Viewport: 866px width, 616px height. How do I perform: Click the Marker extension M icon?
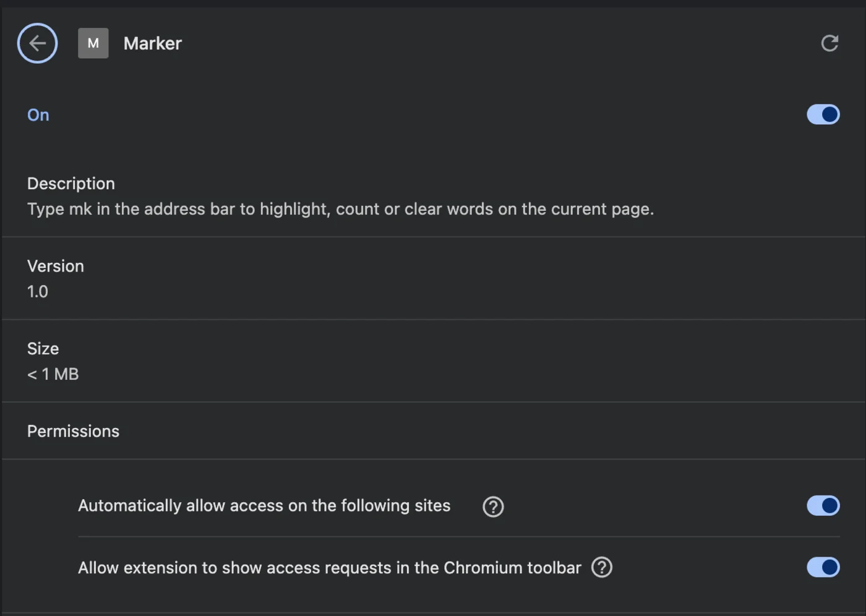pyautogui.click(x=93, y=43)
